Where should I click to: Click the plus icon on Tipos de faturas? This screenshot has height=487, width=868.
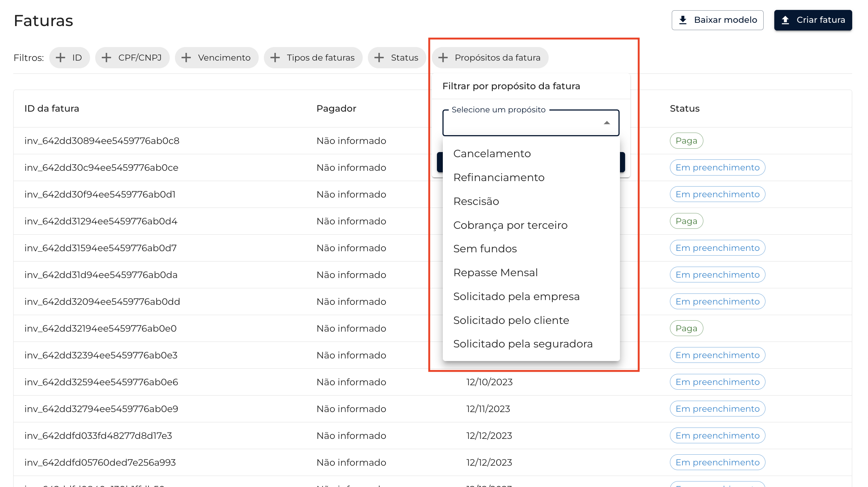pos(275,58)
